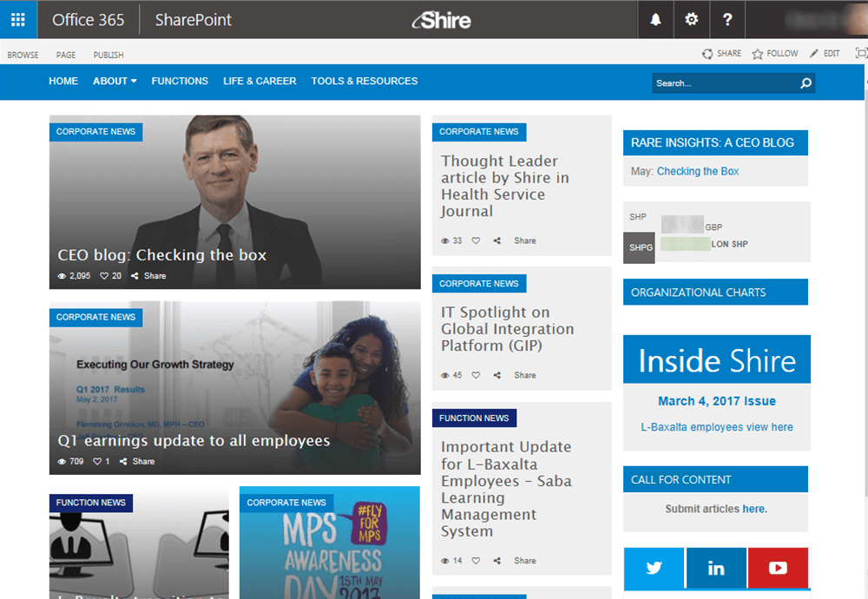Viewport: 868px width, 599px height.
Task: Open the Checking the Box blog link
Action: tap(698, 172)
